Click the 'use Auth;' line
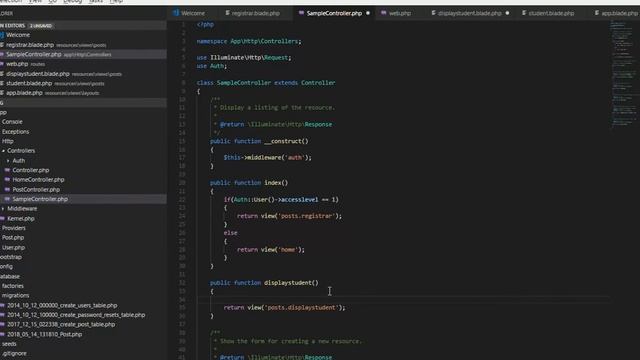640x360 pixels. (x=211, y=66)
